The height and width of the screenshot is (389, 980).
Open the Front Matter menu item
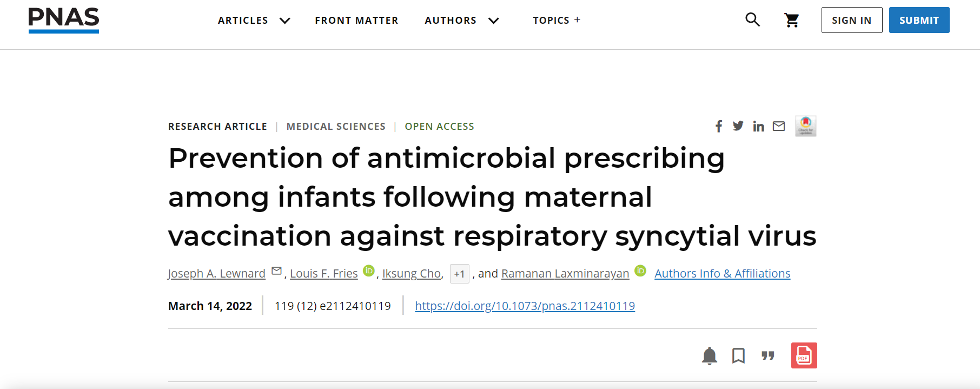point(356,20)
